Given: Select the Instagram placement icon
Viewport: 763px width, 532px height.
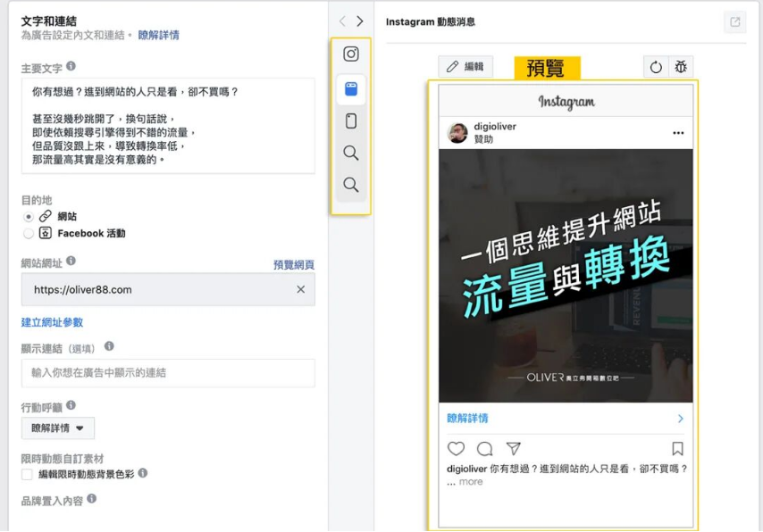Looking at the screenshot, I should [350, 54].
